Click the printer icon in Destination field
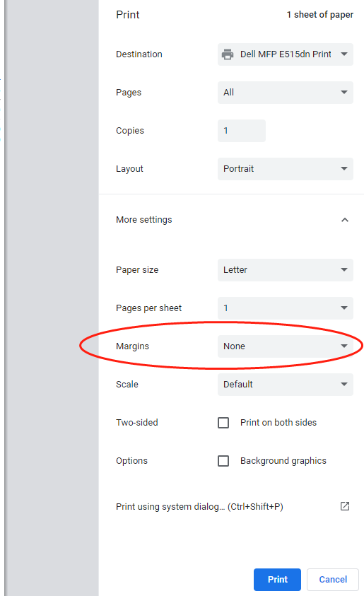 pos(228,54)
